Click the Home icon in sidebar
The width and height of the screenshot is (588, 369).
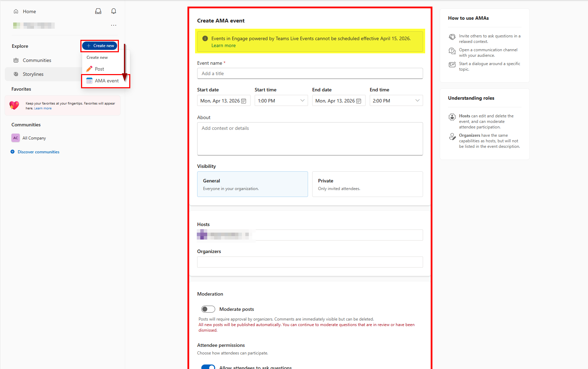(16, 11)
